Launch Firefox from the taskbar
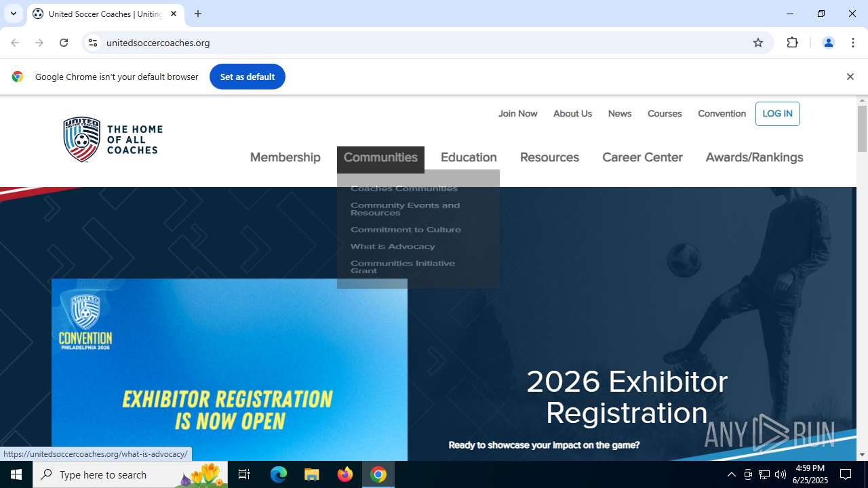This screenshot has height=488, width=868. click(x=345, y=474)
